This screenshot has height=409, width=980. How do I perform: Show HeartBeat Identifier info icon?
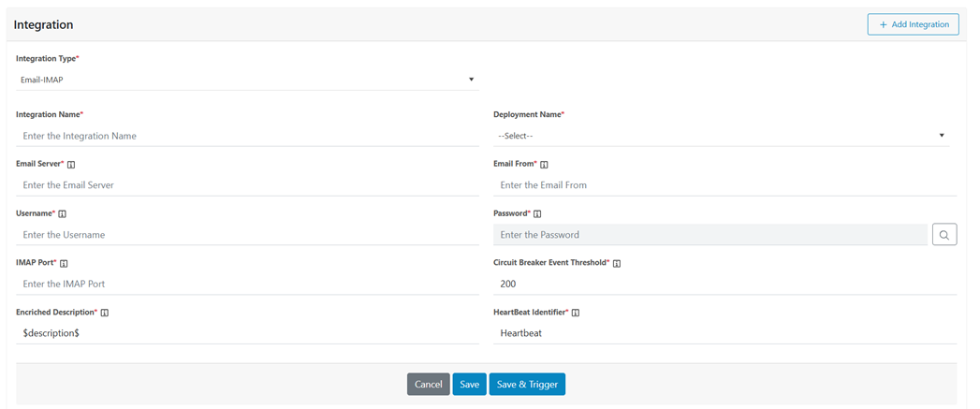pos(576,313)
